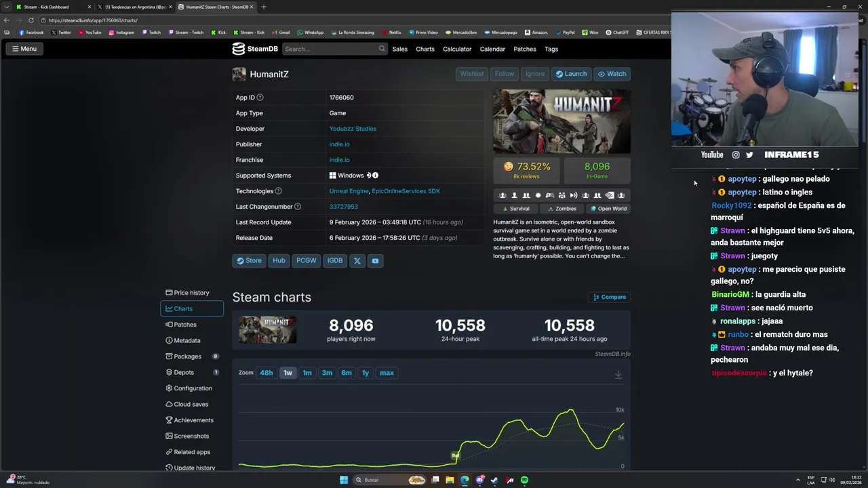Image resolution: width=868 pixels, height=488 pixels.
Task: Open the Packages sidebar tab
Action: pyautogui.click(x=192, y=357)
